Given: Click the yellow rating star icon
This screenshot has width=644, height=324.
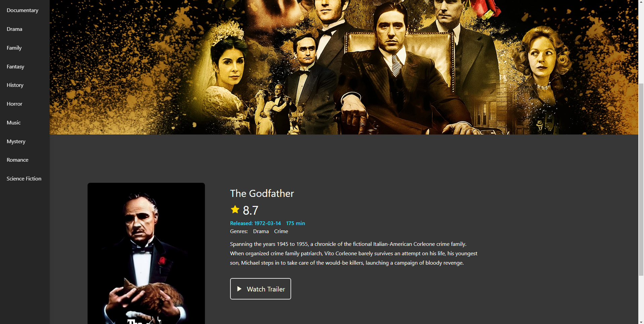Looking at the screenshot, I should (235, 210).
